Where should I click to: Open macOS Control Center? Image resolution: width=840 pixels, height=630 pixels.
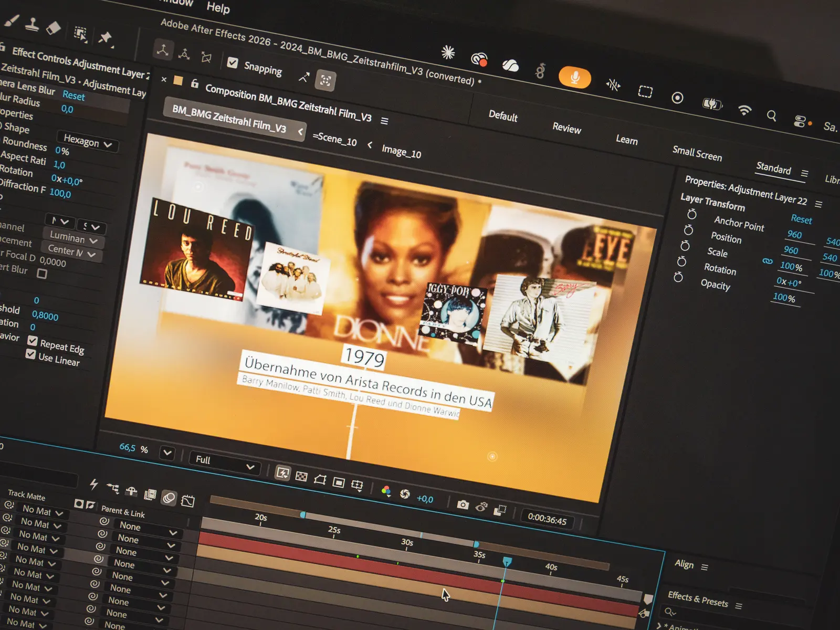[x=800, y=121]
